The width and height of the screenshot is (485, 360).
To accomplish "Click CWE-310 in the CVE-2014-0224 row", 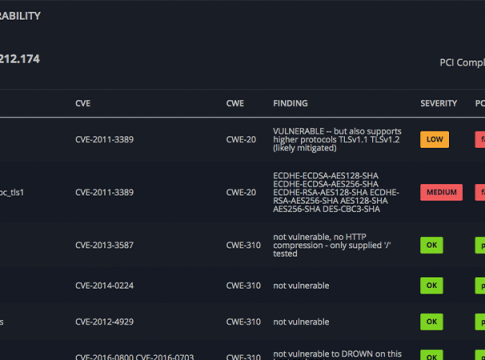I will [x=243, y=286].
